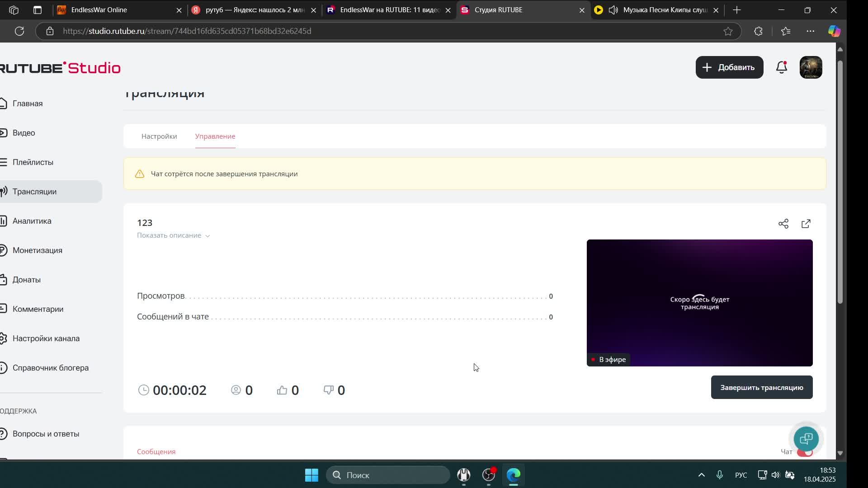
Task: Open the channel avatar menu
Action: [811, 67]
